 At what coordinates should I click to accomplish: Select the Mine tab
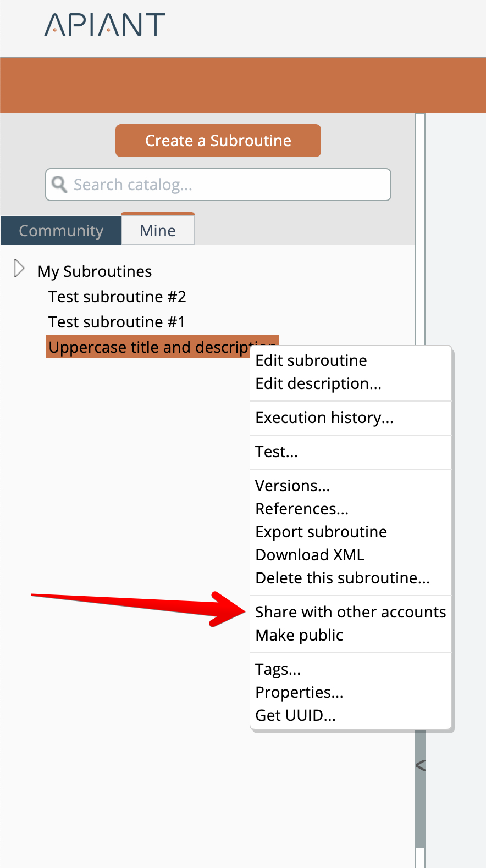(x=158, y=231)
